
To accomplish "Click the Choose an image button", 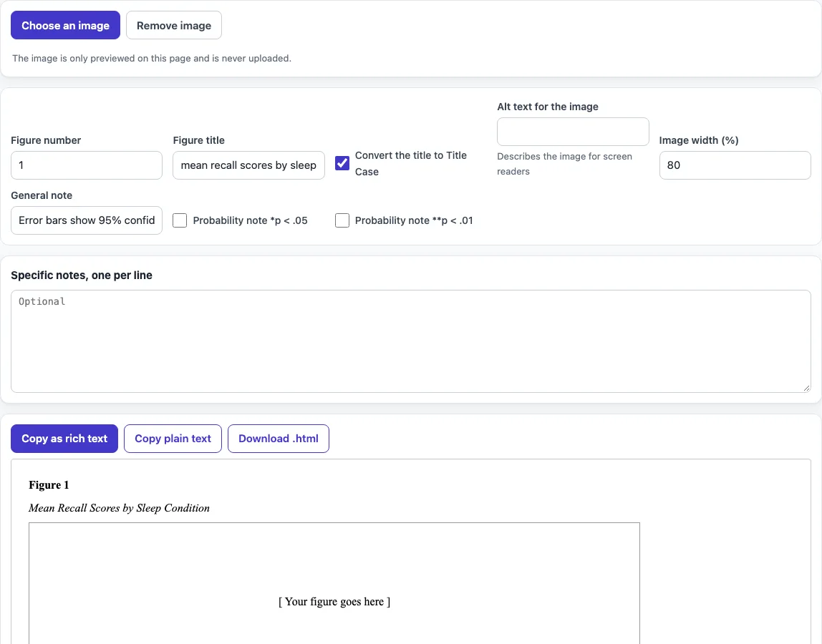I will [66, 25].
